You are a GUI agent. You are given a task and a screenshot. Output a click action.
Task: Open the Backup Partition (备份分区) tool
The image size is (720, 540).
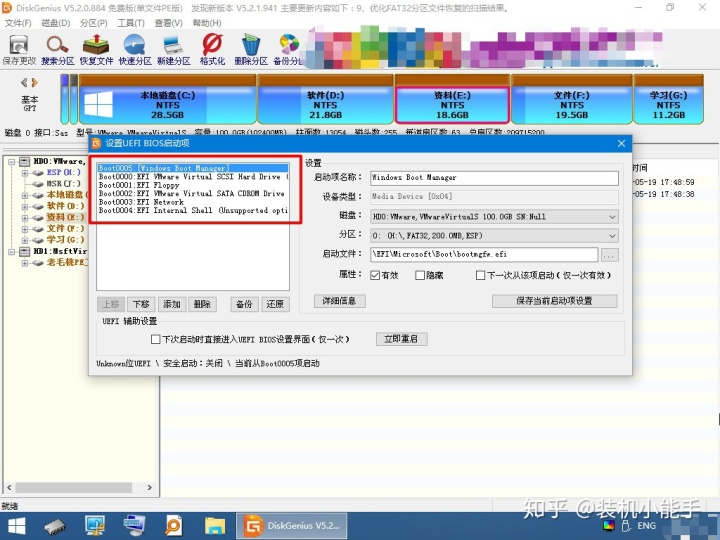[x=288, y=50]
